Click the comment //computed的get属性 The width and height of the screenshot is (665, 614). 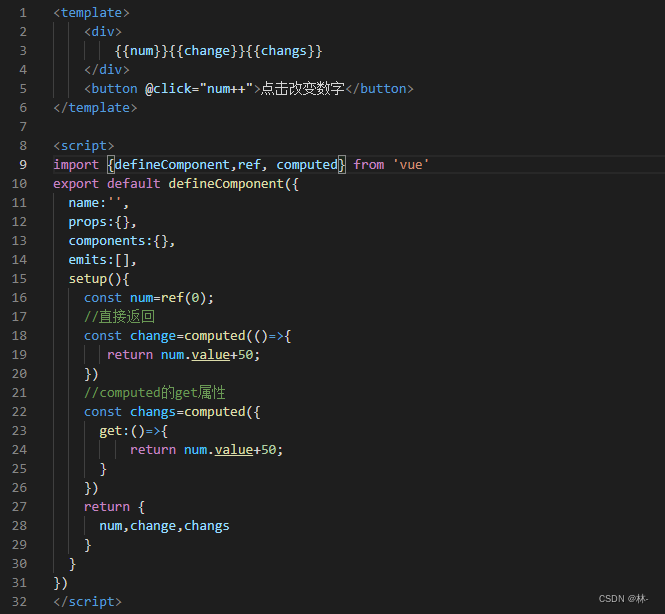155,393
